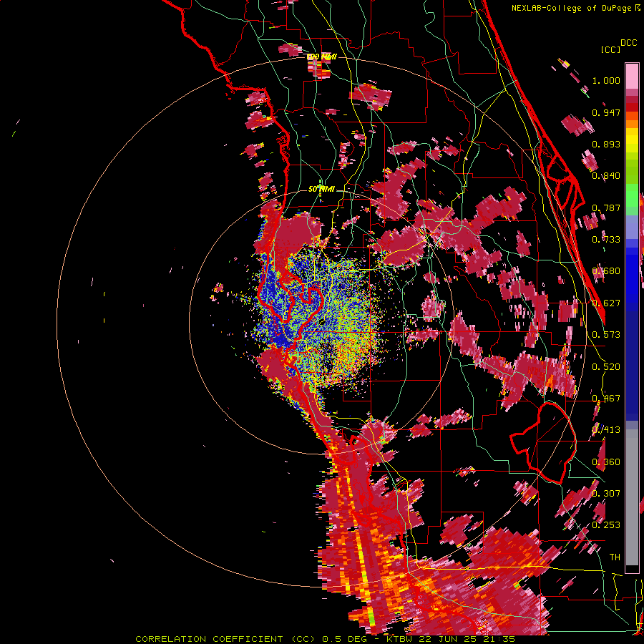This screenshot has width=644, height=644.
Task: Select the 0.627 scale value
Action: (606, 303)
